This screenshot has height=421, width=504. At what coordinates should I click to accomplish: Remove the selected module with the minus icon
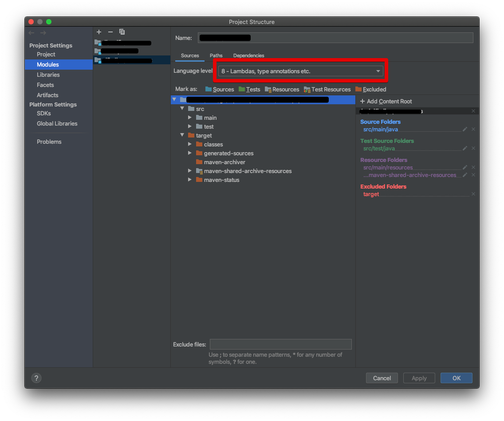pyautogui.click(x=110, y=32)
